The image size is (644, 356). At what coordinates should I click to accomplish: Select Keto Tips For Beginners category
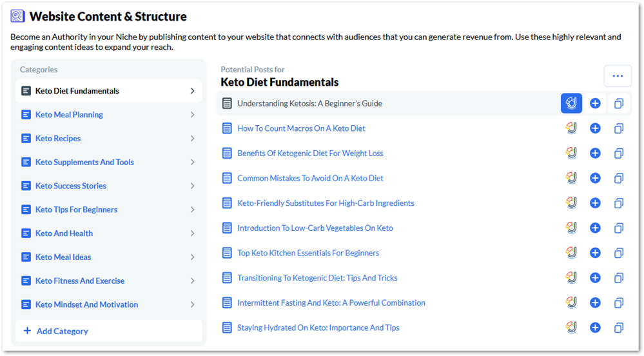(x=108, y=210)
